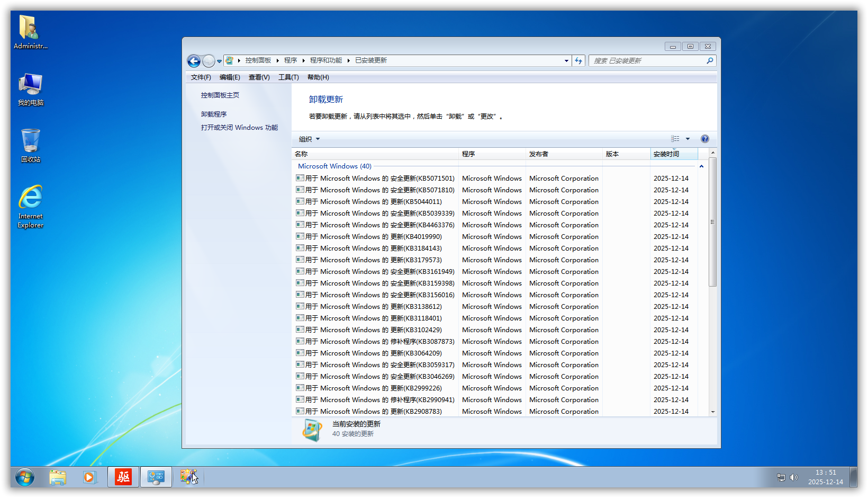The width and height of the screenshot is (868, 498).
Task: Click 程序 in the address breadcrumb
Action: point(291,60)
